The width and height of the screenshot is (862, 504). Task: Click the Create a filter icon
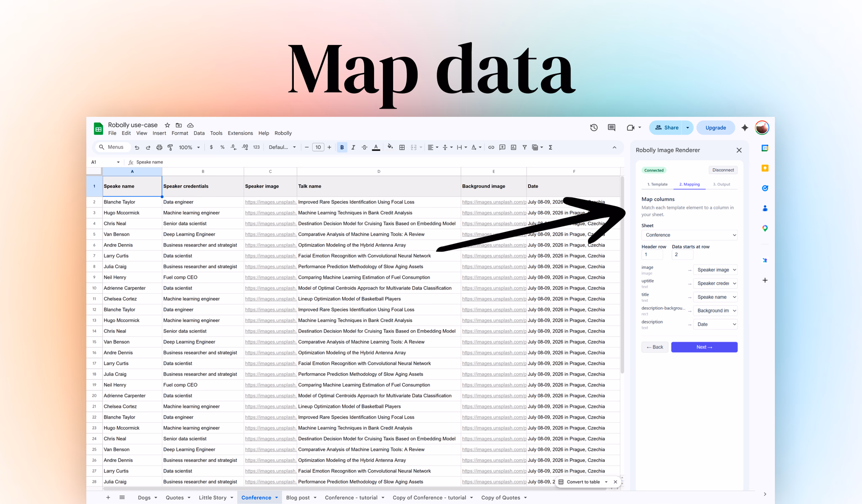click(524, 147)
